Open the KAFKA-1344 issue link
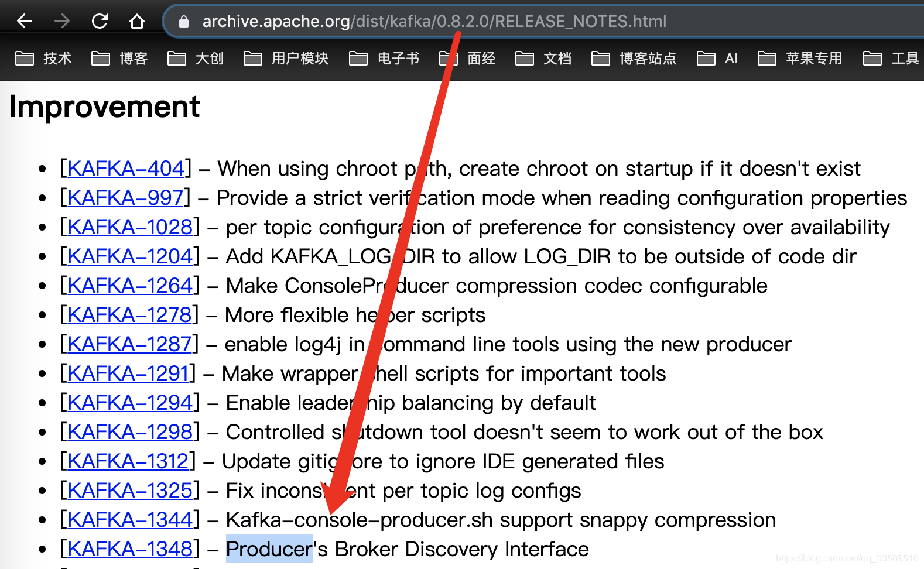Viewport: 924px width, 569px height. tap(130, 520)
